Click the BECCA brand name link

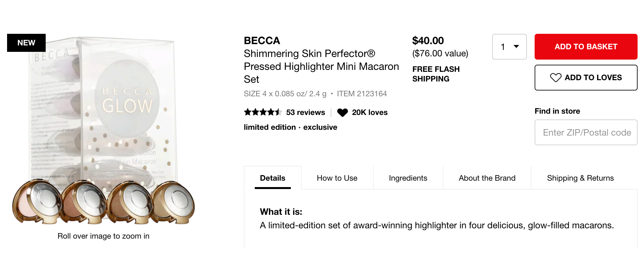click(x=262, y=41)
